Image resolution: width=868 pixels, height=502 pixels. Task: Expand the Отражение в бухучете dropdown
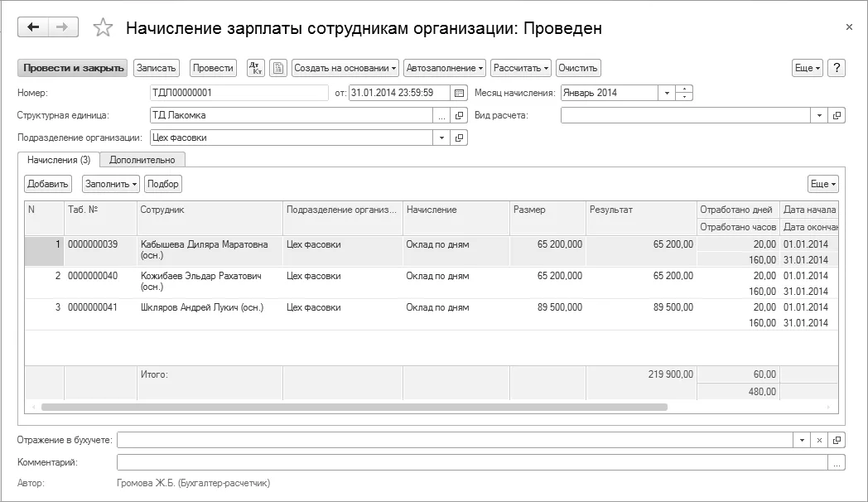pyautogui.click(x=802, y=441)
